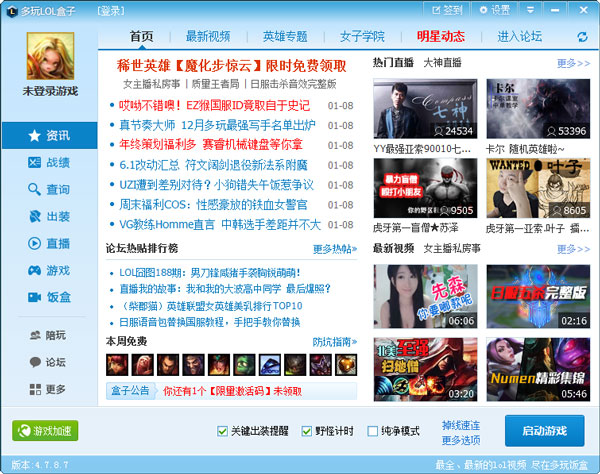Open news item VG教练Homme直言
The height and width of the screenshot is (474, 600).
(220, 225)
